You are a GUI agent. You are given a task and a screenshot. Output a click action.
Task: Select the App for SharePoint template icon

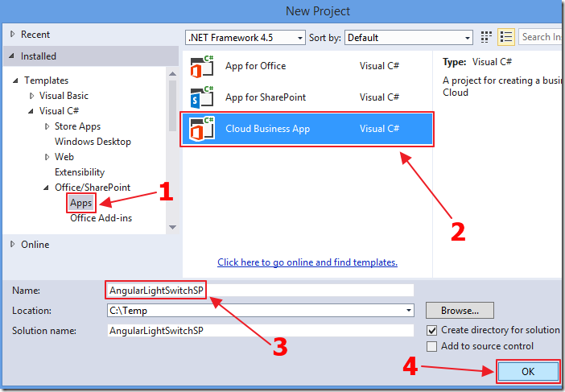coord(202,97)
